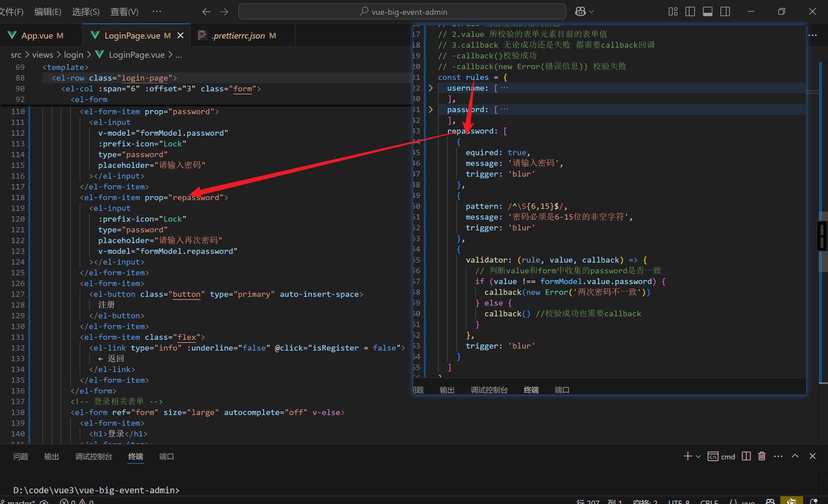Screen dimensions: 828x504
Task: Toggle the bottom panel visibility
Action: click(x=707, y=12)
